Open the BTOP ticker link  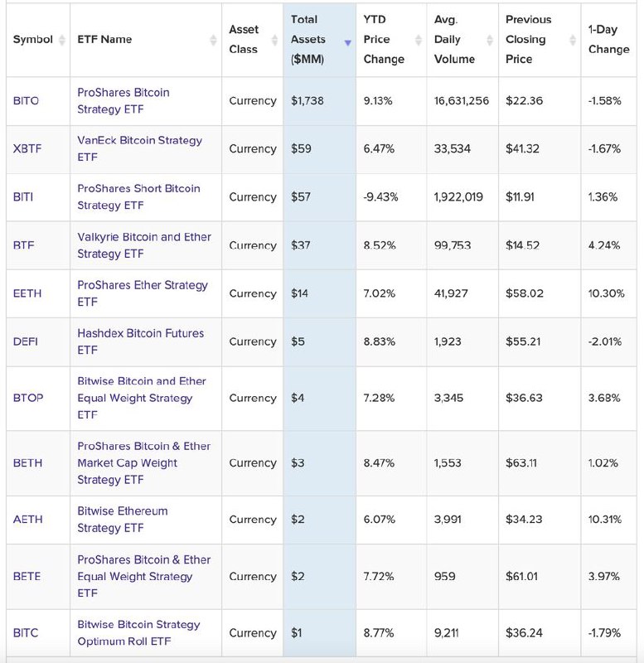pos(28,398)
